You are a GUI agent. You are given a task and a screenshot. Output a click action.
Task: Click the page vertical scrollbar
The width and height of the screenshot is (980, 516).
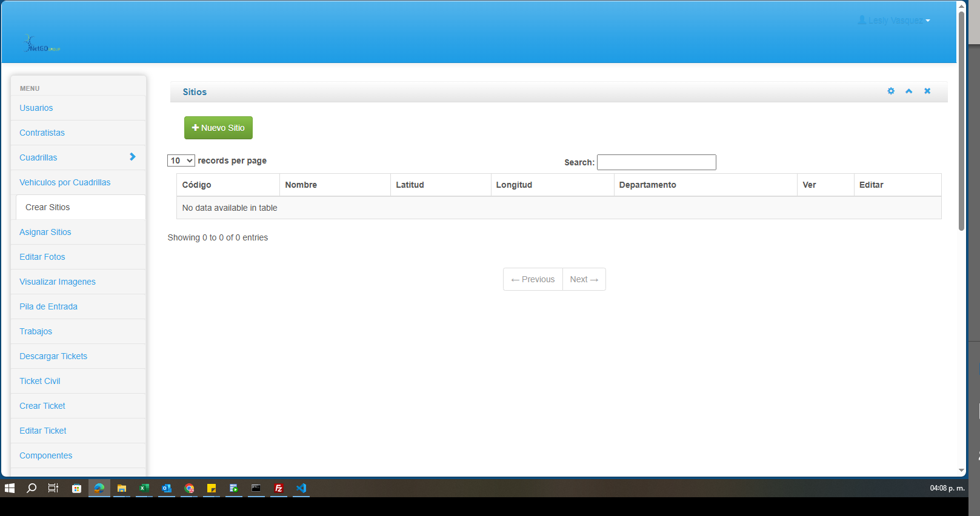pos(961,121)
